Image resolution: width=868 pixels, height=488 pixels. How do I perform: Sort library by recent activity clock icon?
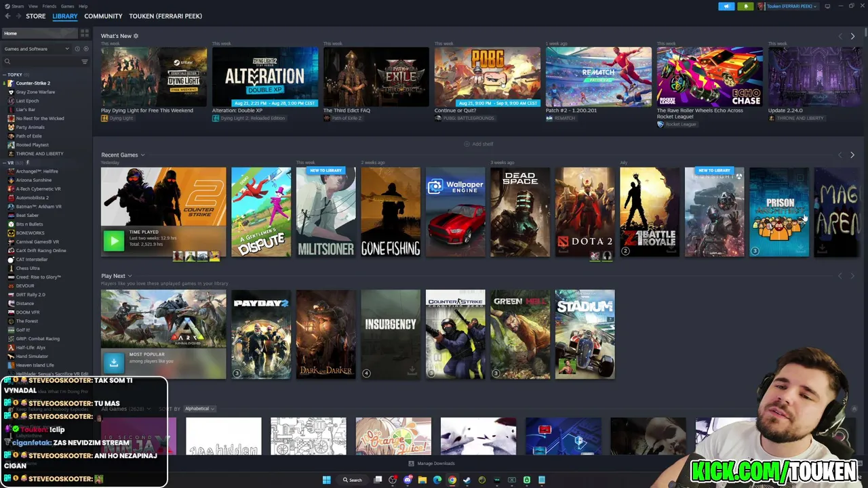77,49
